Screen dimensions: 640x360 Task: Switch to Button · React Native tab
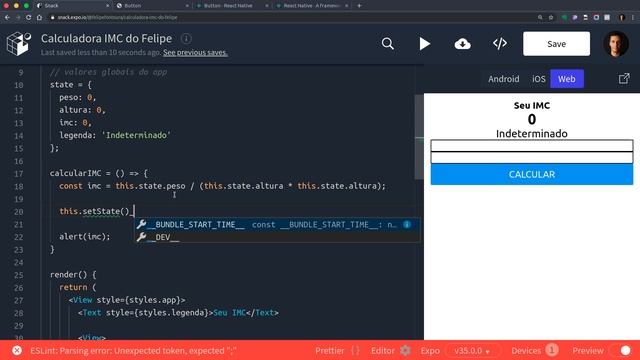click(232, 6)
